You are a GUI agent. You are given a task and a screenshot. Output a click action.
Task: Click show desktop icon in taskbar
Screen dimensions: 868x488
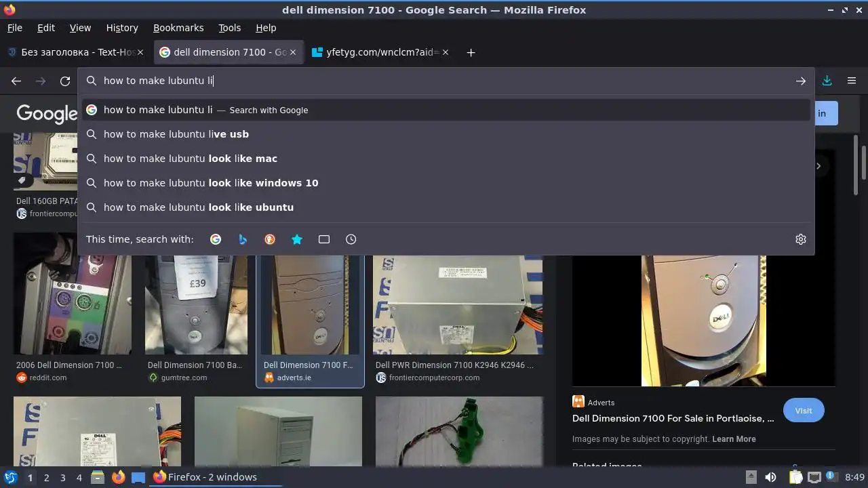(138, 477)
